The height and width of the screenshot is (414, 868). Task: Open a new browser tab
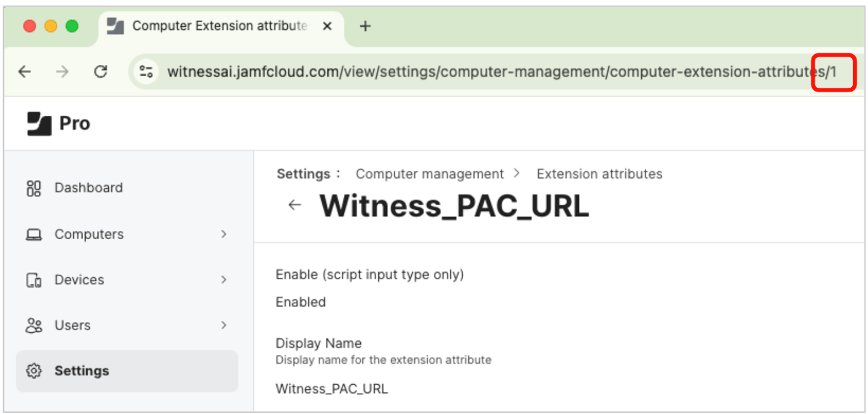(x=365, y=26)
